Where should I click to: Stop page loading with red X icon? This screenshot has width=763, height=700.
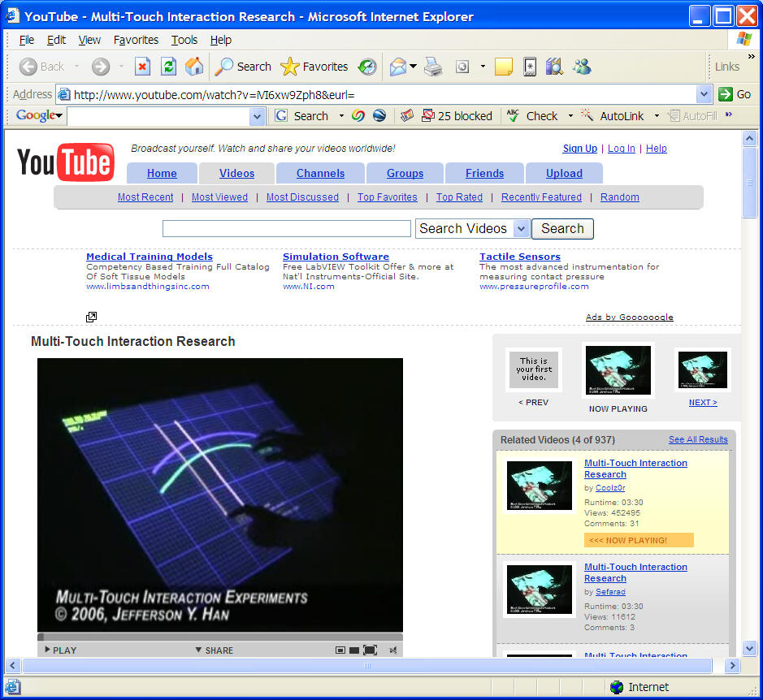click(142, 66)
